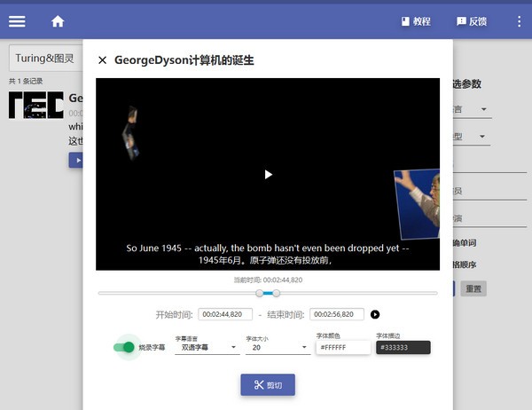Screen dimensions: 532x410
Task: Preview the selected clip time range
Action: click(375, 314)
